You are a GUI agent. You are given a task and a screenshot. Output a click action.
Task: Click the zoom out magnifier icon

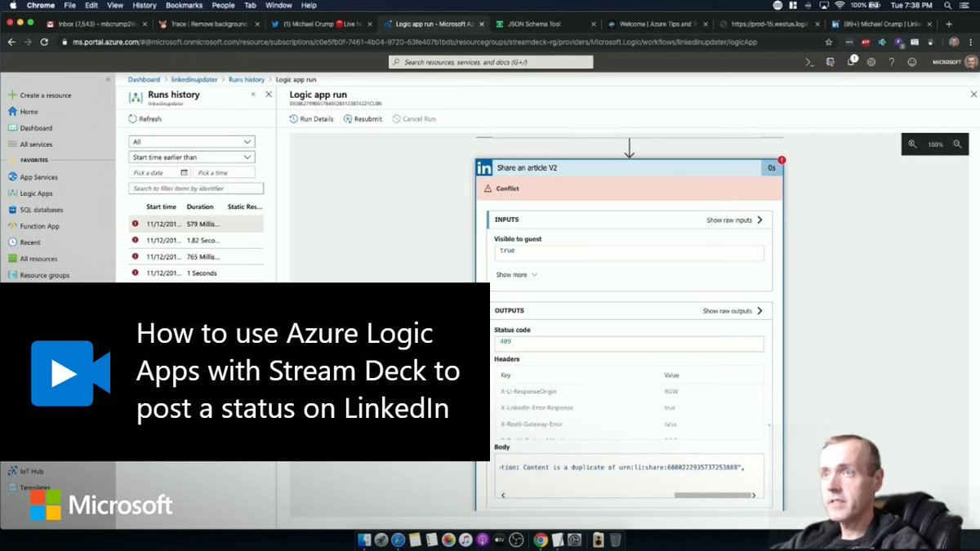point(957,144)
